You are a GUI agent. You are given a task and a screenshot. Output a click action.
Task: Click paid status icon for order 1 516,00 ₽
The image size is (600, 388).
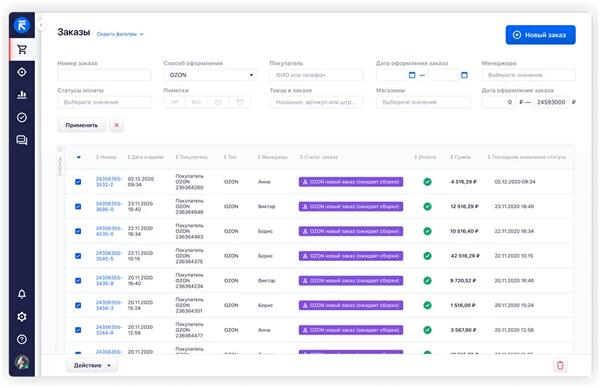pos(427,305)
